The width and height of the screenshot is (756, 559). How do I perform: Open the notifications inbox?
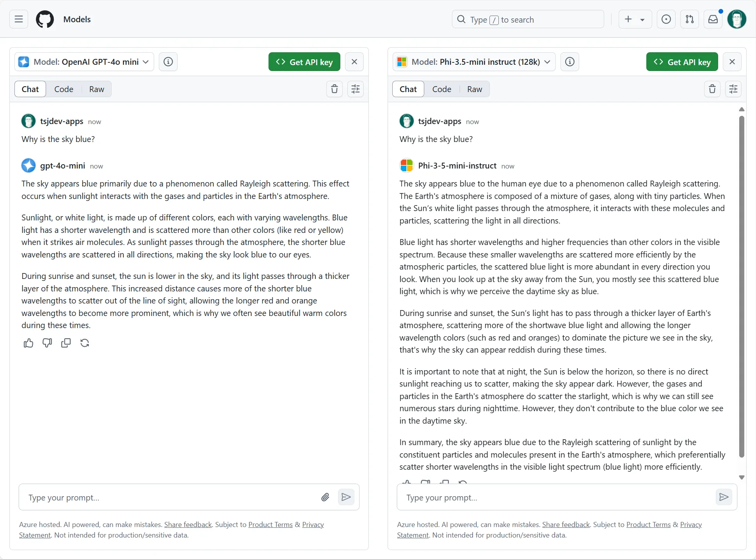pyautogui.click(x=713, y=19)
